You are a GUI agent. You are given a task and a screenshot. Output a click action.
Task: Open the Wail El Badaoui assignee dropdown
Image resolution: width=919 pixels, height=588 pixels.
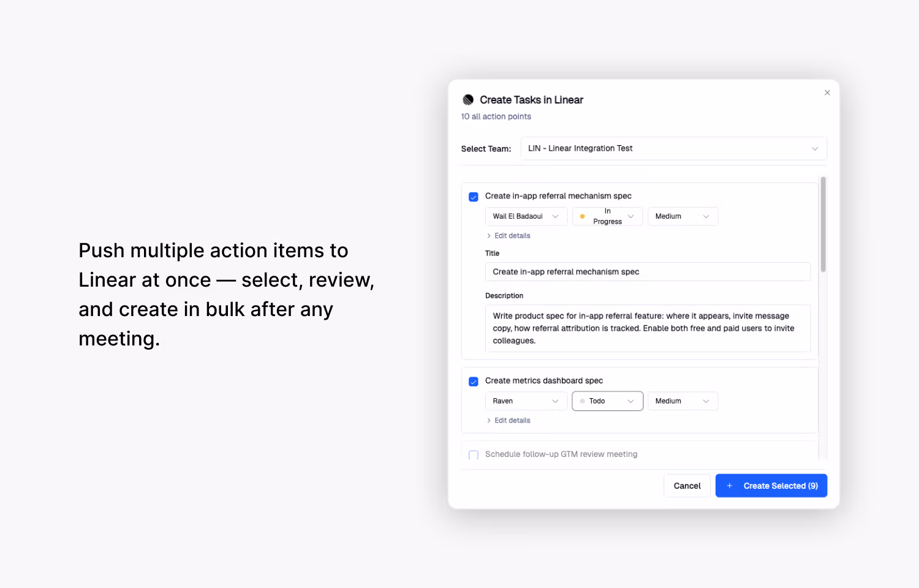pyautogui.click(x=526, y=216)
